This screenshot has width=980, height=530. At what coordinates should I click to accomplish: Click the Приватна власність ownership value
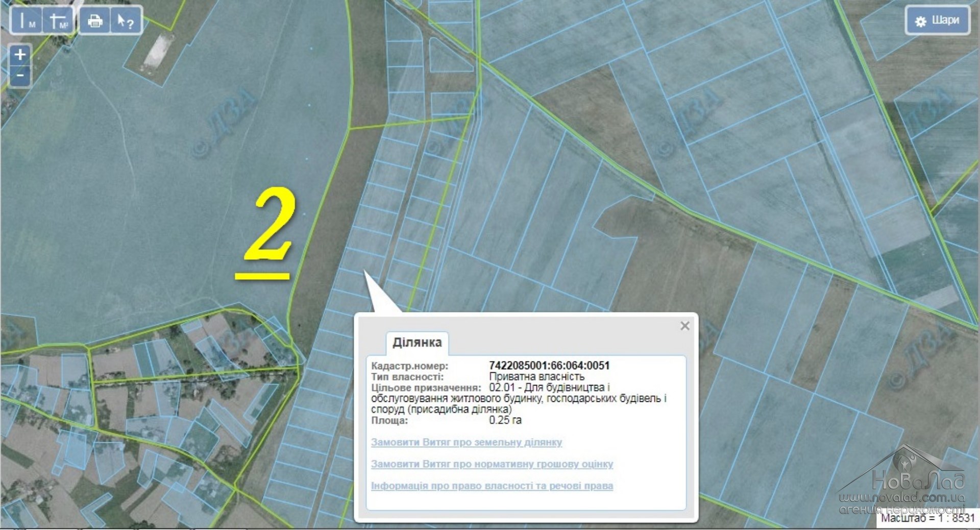(536, 377)
